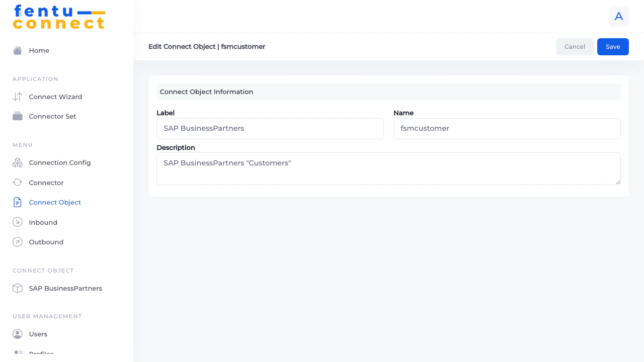Select the Connector sidebar icon
Screen dimensions: 644x362
[17, 183]
